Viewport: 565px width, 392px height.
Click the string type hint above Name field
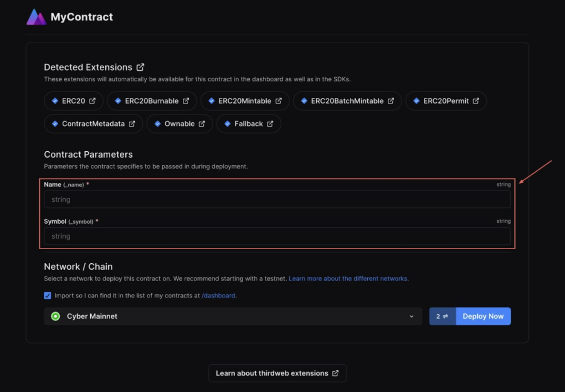[504, 184]
